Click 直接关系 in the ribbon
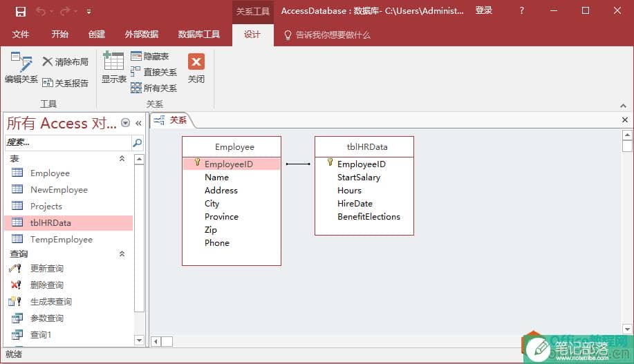 click(154, 72)
